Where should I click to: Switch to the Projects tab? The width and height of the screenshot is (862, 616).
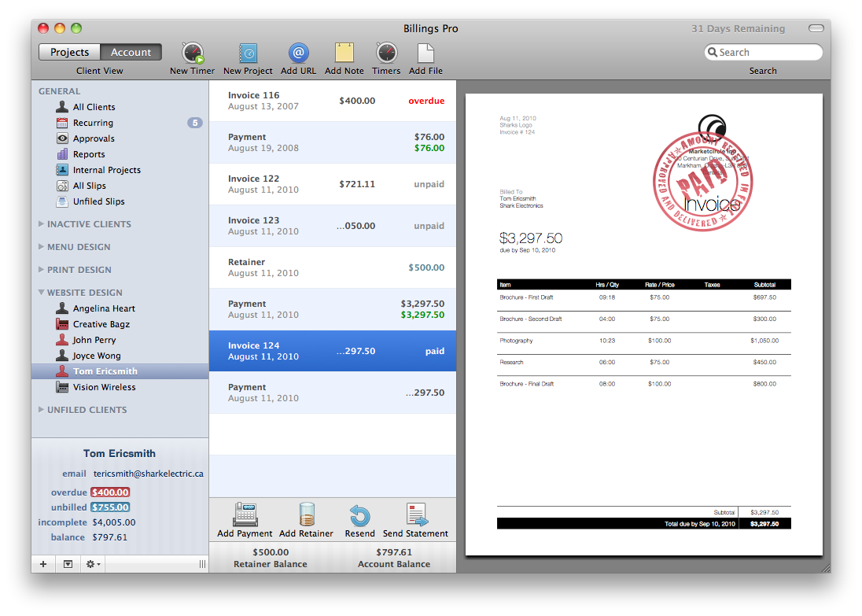click(69, 52)
